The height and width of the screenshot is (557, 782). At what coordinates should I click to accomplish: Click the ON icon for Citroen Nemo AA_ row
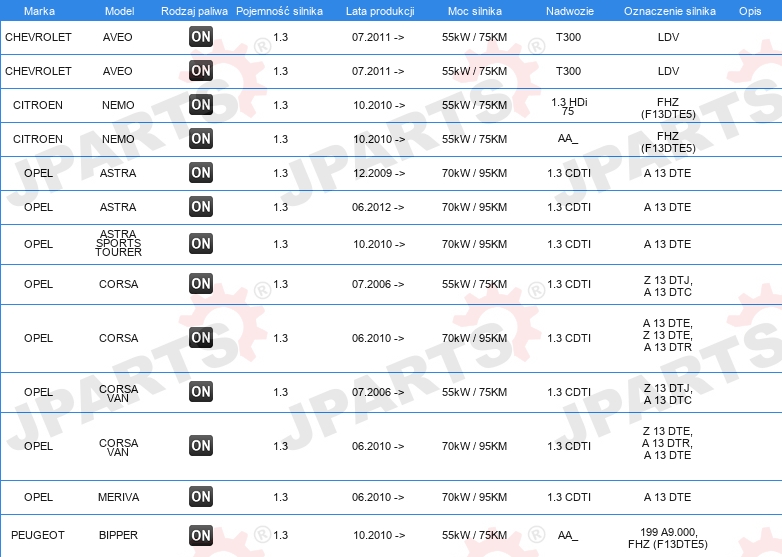[x=201, y=139]
